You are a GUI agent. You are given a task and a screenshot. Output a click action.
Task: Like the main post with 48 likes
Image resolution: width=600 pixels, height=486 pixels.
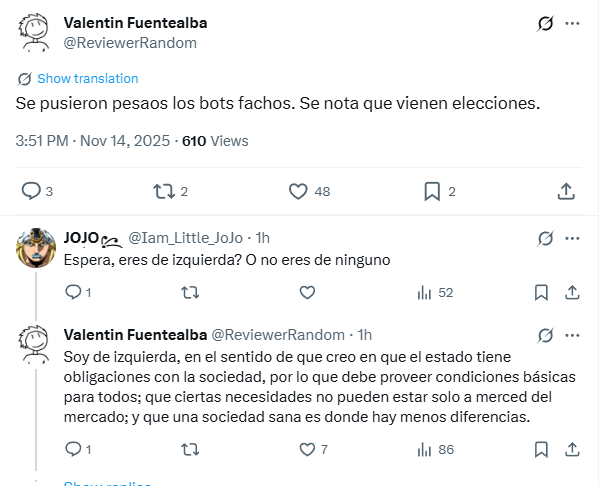click(x=298, y=190)
